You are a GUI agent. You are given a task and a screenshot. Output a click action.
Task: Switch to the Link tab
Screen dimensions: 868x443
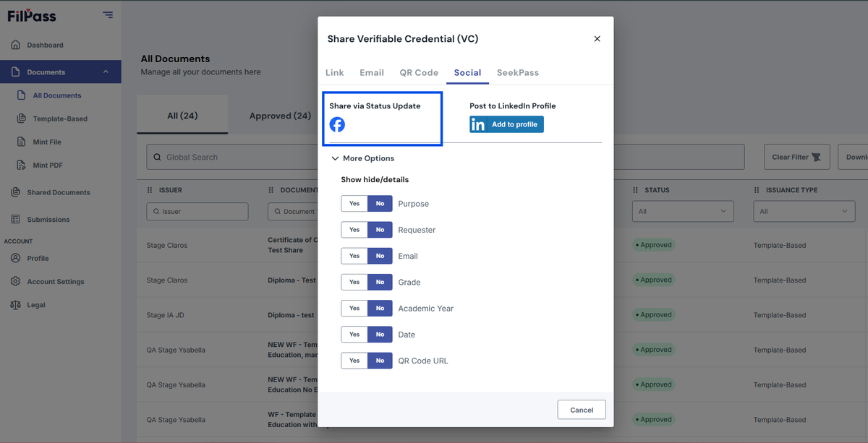point(335,72)
